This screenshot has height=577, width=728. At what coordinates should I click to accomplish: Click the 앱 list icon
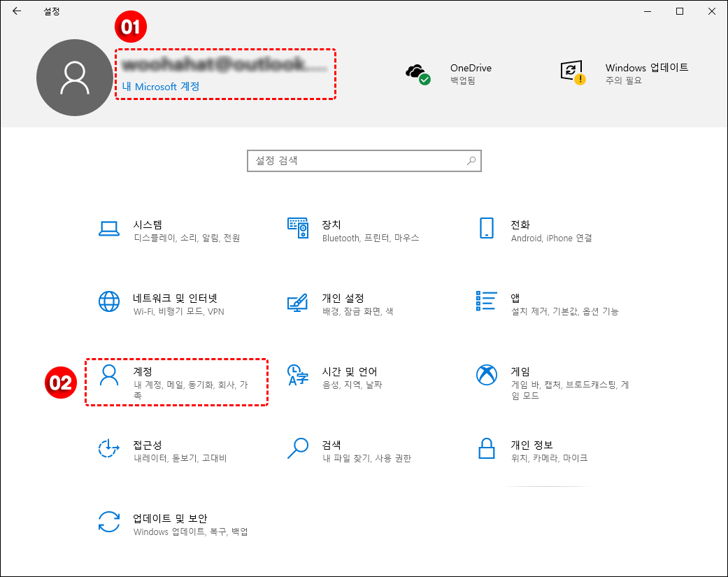(487, 301)
